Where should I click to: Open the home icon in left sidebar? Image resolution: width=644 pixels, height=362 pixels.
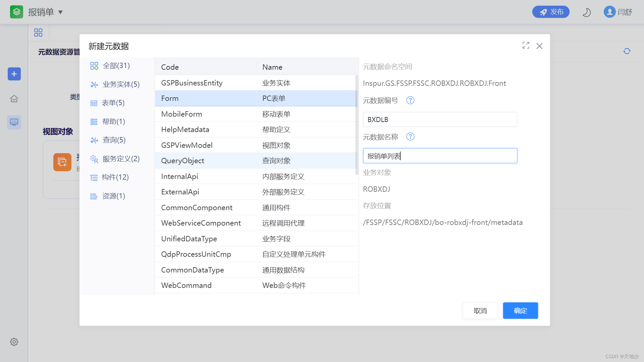tap(14, 99)
